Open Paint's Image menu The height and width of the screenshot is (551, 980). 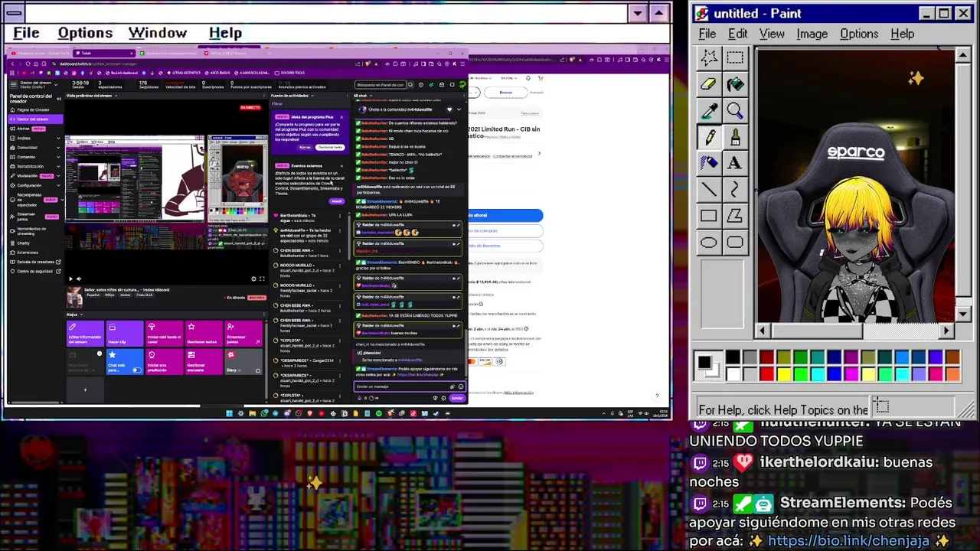[x=812, y=34]
